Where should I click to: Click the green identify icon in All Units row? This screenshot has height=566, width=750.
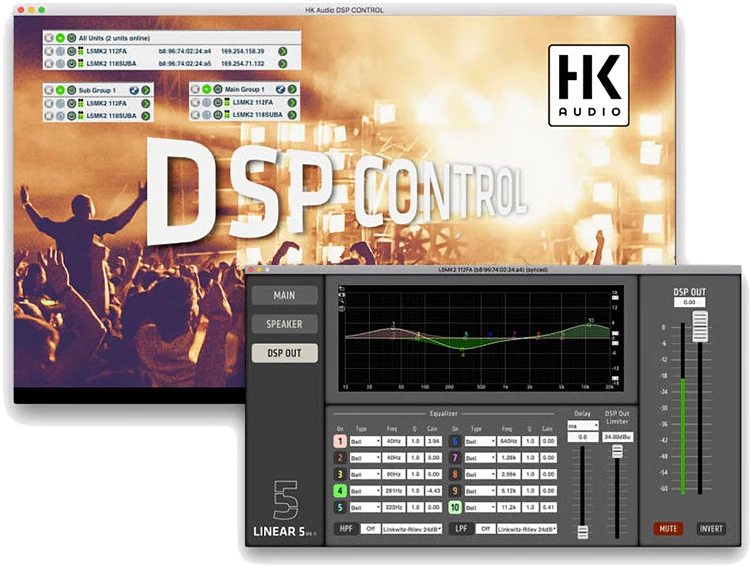point(60,38)
